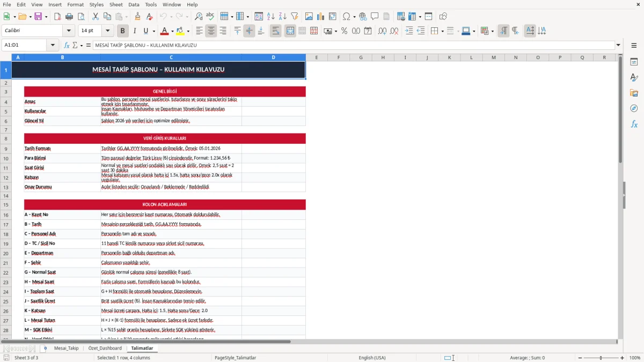Toggle Italic formatting

point(134,31)
